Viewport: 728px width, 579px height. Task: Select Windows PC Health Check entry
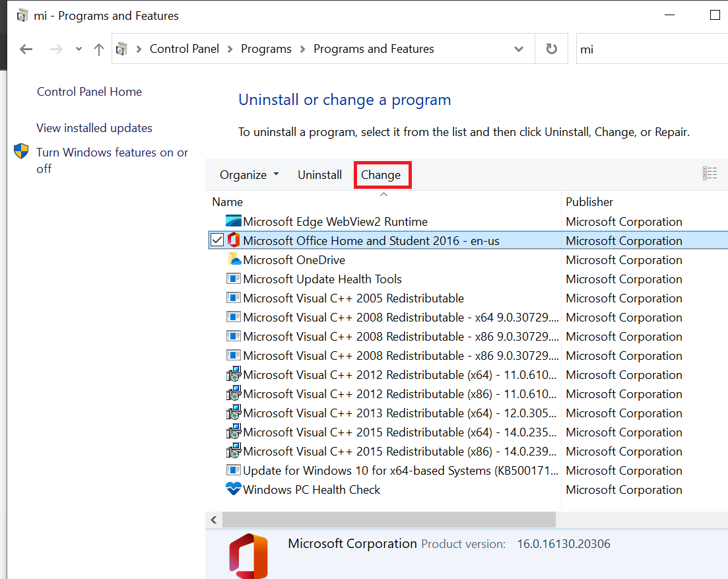pos(312,489)
